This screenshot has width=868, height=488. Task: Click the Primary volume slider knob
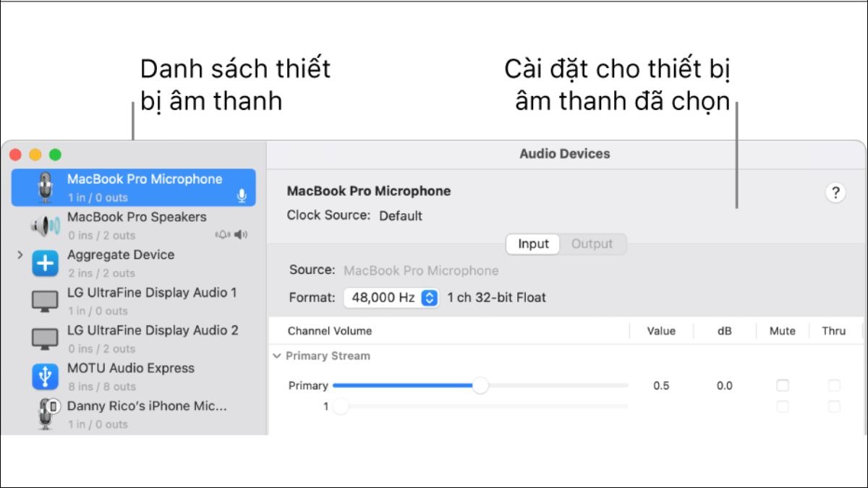pos(480,385)
